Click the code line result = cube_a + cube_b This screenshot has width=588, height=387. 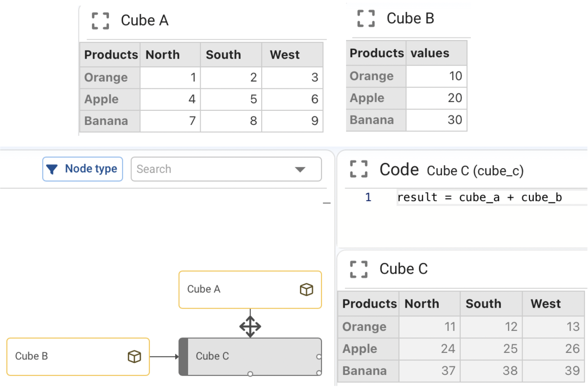click(479, 197)
